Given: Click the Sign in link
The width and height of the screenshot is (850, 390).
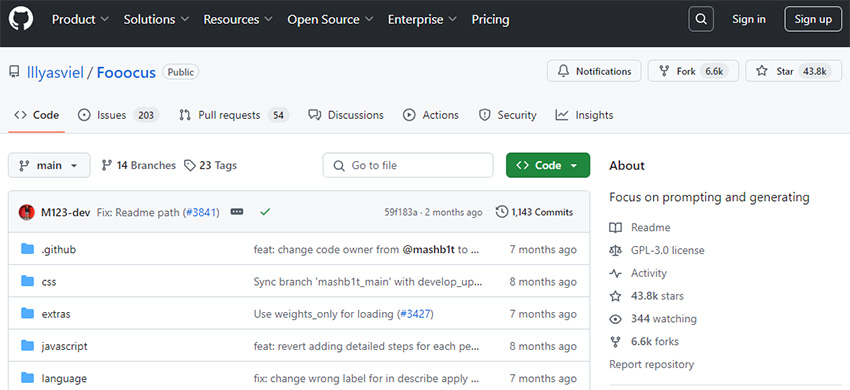Looking at the screenshot, I should pyautogui.click(x=749, y=20).
